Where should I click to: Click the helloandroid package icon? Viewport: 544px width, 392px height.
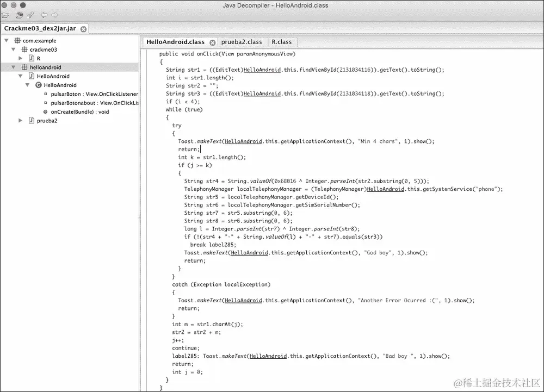click(x=24, y=67)
